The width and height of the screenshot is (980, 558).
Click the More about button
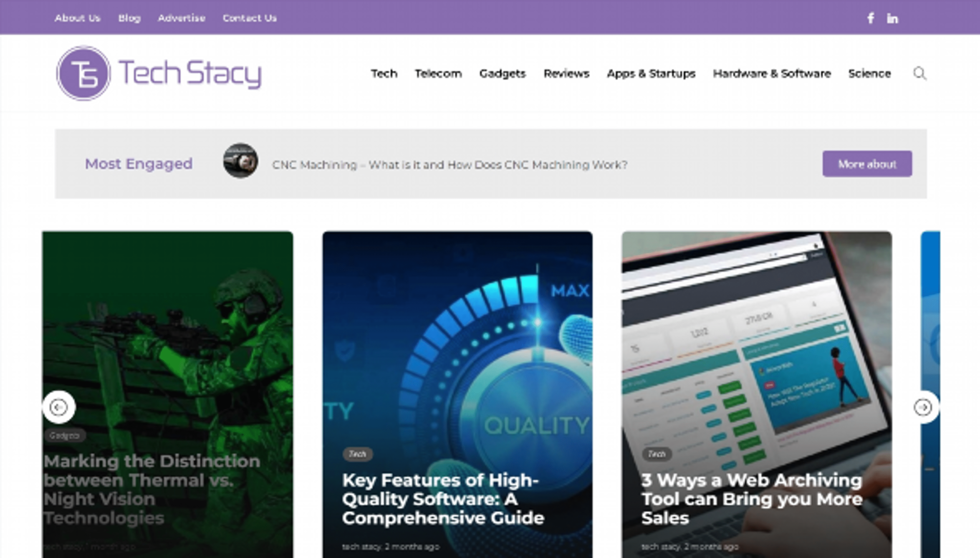[867, 164]
